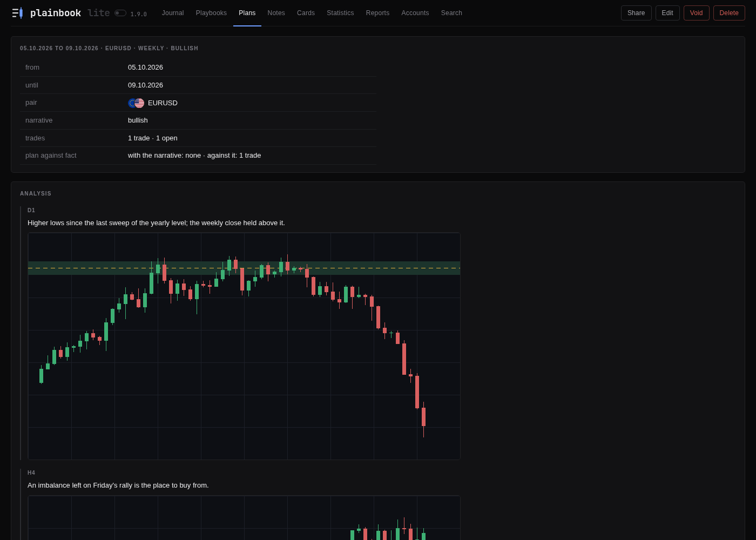
Task: View the Statistics tab
Action: (x=340, y=13)
